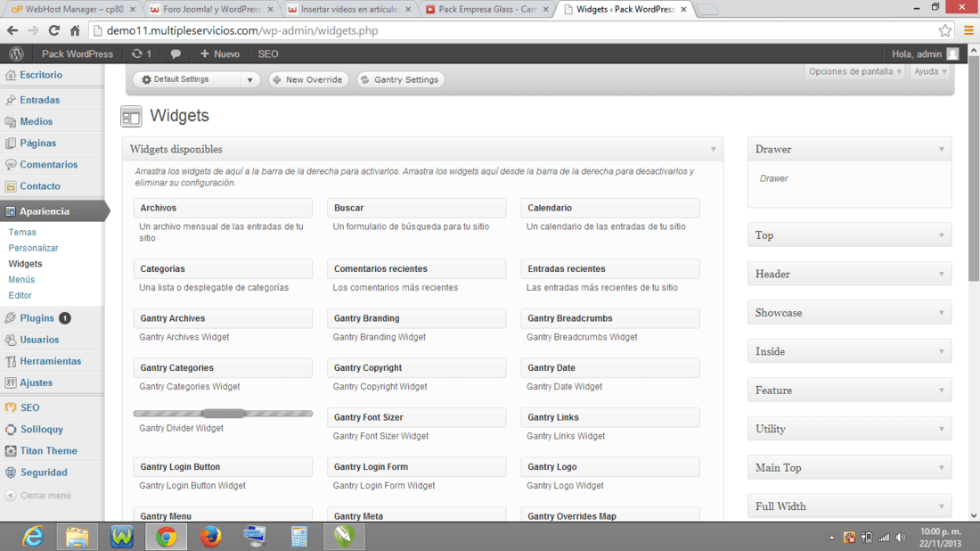Click Nuevo in admin bar
The height and width of the screenshot is (551, 980).
point(219,54)
